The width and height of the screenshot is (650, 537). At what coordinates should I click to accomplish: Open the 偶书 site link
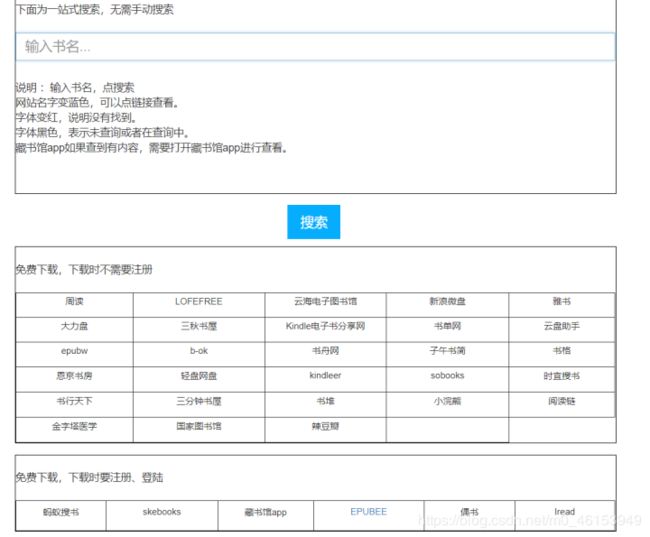(469, 512)
